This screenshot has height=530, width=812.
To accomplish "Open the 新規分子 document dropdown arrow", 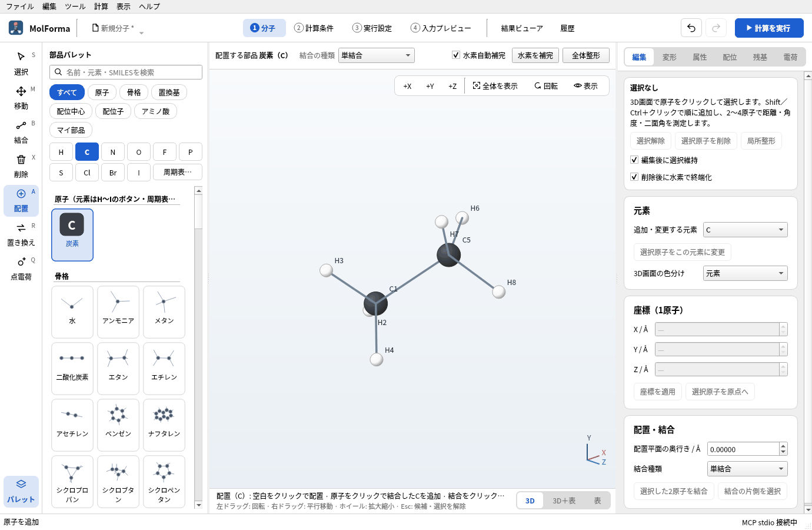I will 141,33.
